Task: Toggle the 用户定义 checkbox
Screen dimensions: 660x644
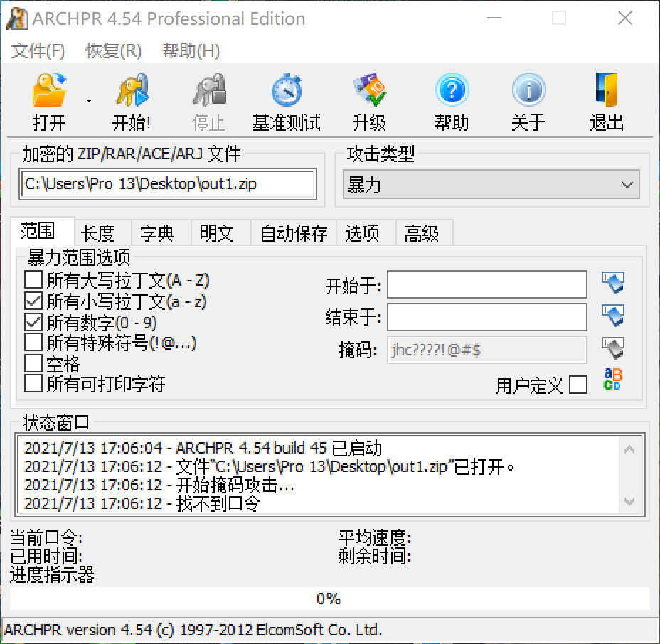Action: 578,385
